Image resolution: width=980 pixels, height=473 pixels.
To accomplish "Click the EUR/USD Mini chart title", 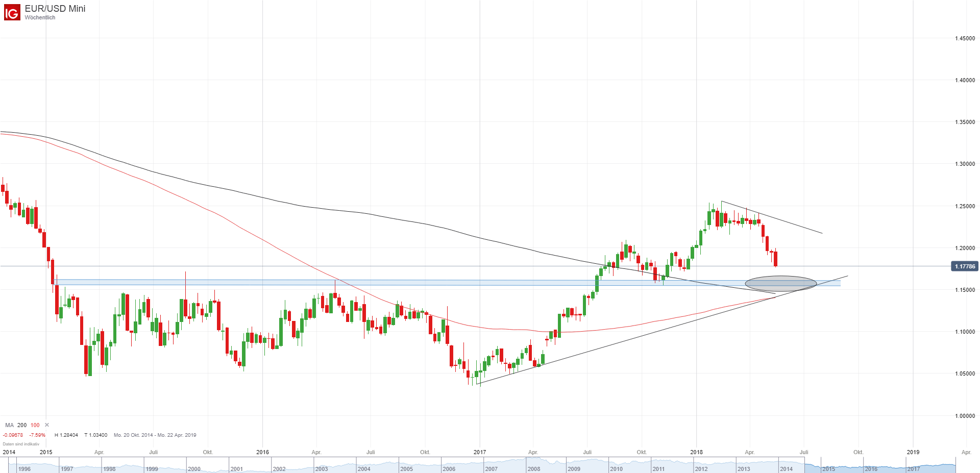I will pyautogui.click(x=55, y=9).
